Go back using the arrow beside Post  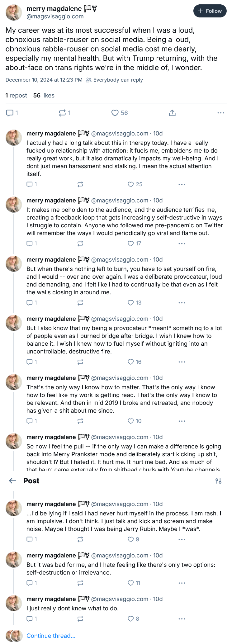point(12,481)
